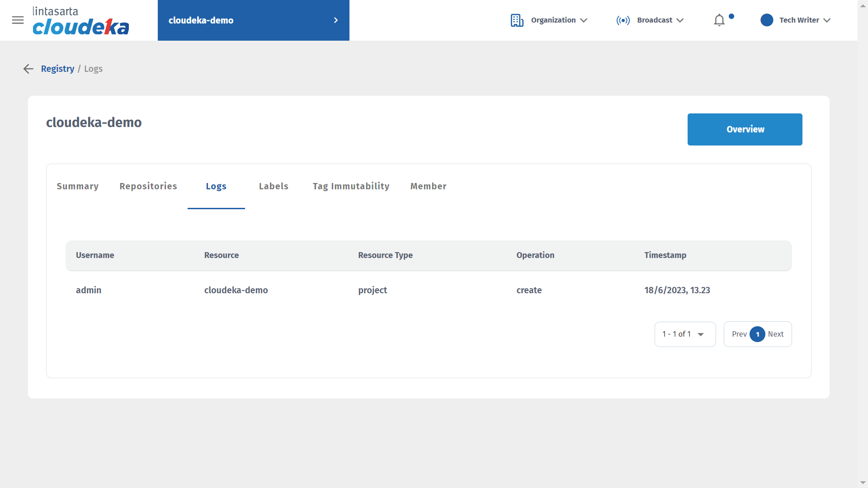Go to the Next page
This screenshot has height=488, width=868.
776,334
